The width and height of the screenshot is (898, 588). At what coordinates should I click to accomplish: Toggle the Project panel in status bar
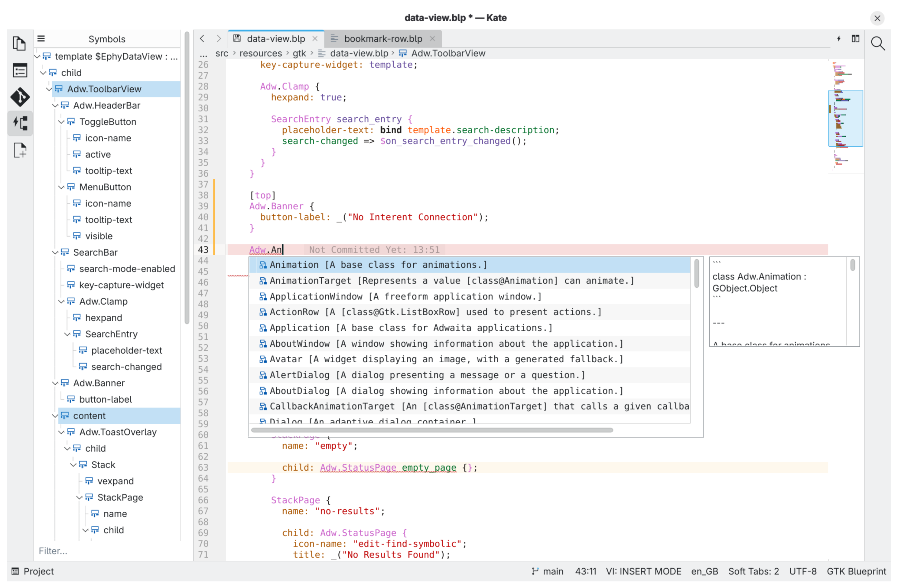[33, 571]
